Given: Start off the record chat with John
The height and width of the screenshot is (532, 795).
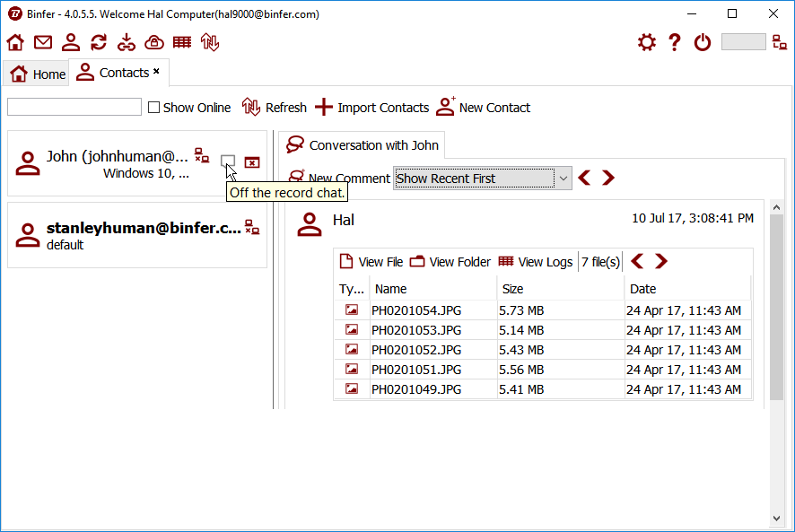Looking at the screenshot, I should click(228, 161).
